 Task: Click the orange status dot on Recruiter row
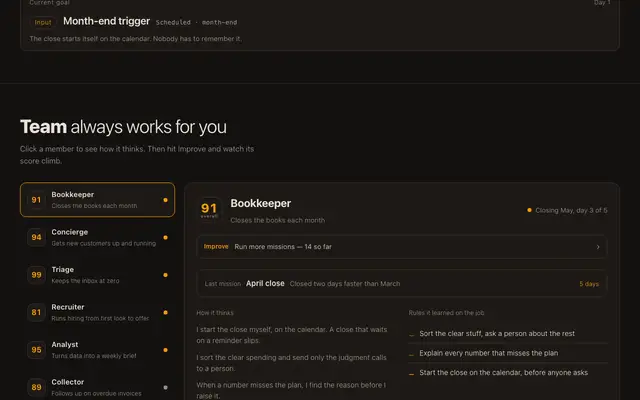tap(165, 313)
